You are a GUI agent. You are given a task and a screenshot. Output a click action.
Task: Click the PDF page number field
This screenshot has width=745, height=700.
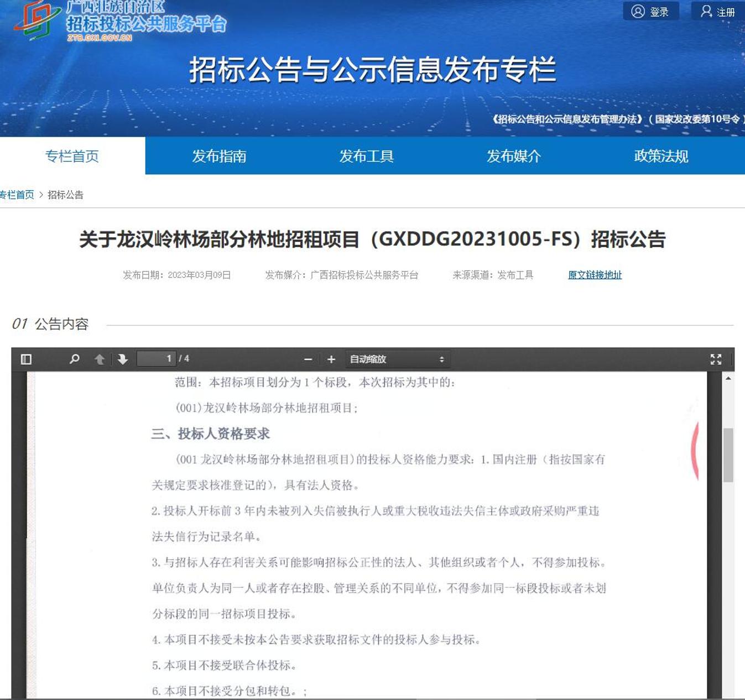click(157, 359)
